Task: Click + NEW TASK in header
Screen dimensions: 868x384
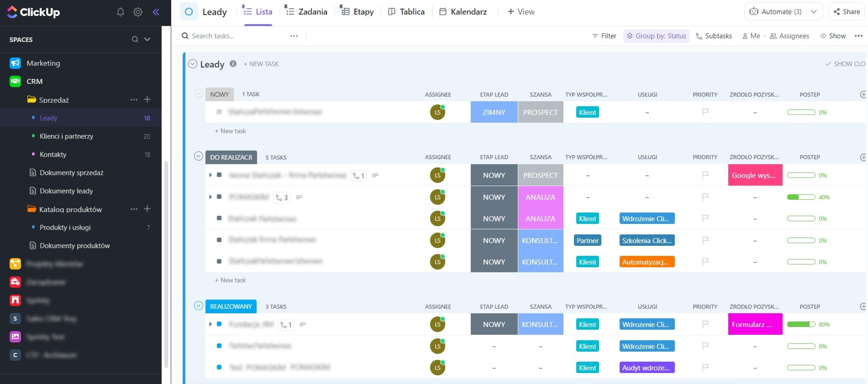Action: pyautogui.click(x=261, y=64)
